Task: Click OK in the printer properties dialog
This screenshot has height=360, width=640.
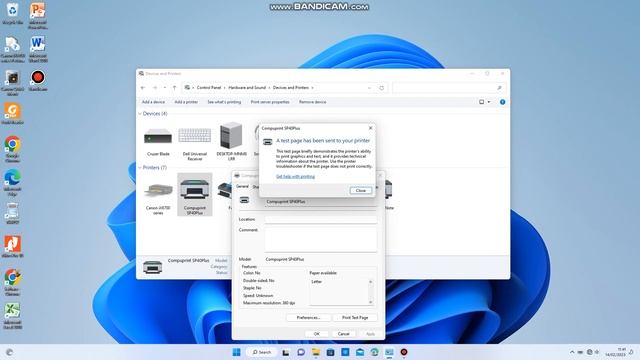Action: (x=316, y=334)
